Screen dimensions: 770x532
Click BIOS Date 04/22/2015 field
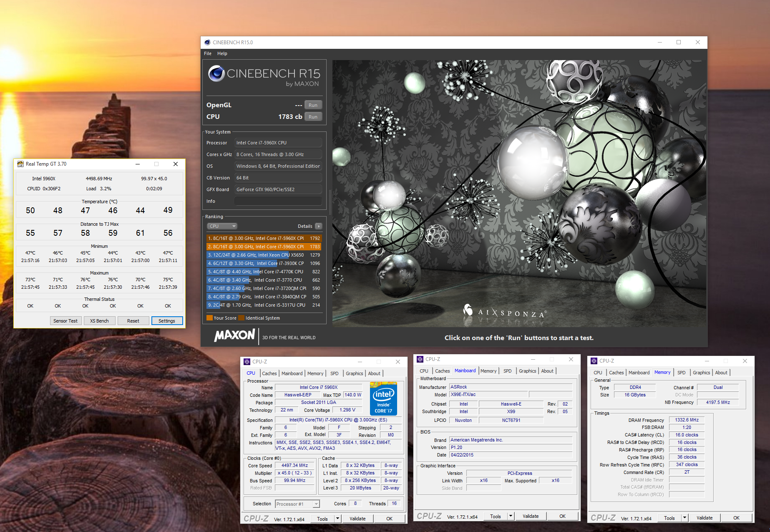(x=511, y=455)
